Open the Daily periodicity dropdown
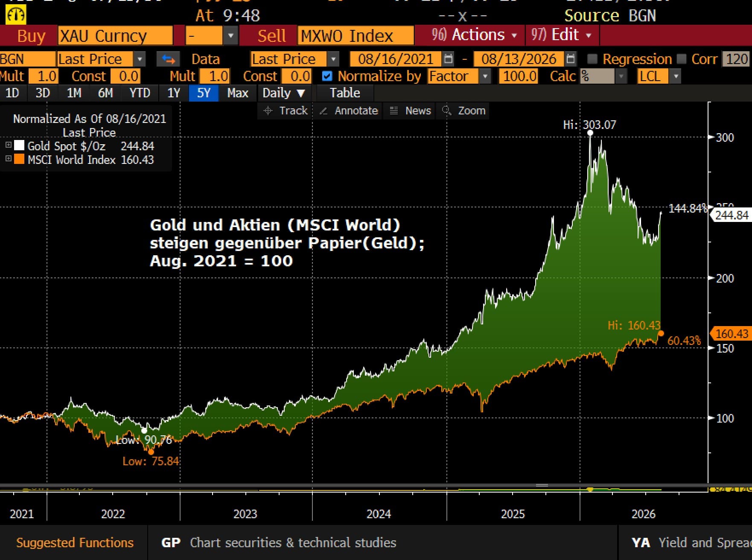Screen dimensions: 752x560 tap(284, 93)
